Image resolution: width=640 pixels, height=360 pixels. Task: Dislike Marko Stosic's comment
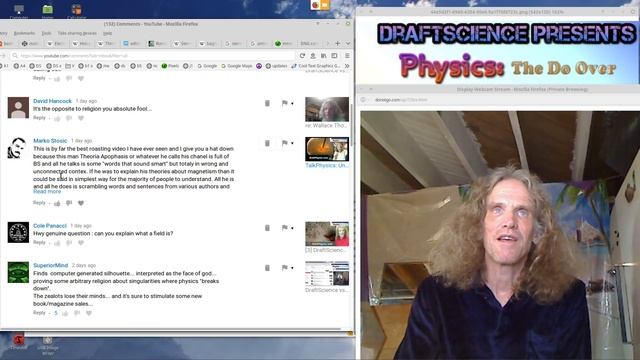pos(69,203)
